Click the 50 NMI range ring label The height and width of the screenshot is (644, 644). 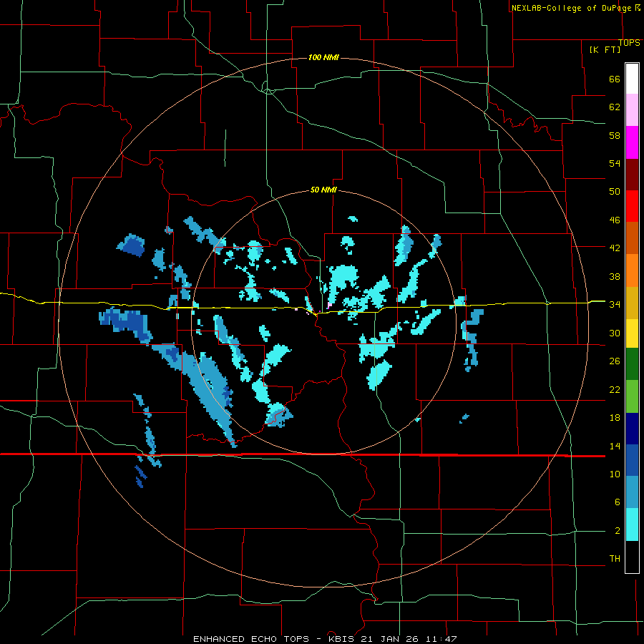[323, 190]
